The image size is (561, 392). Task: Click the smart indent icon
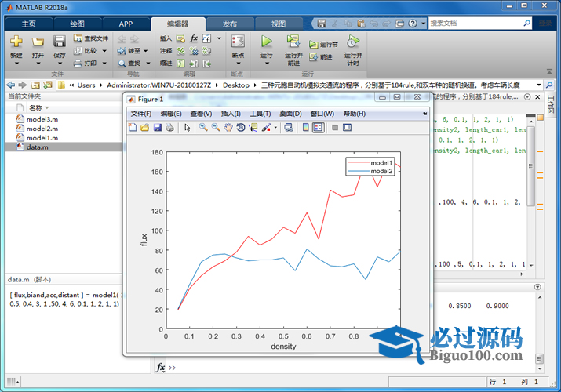[x=181, y=64]
